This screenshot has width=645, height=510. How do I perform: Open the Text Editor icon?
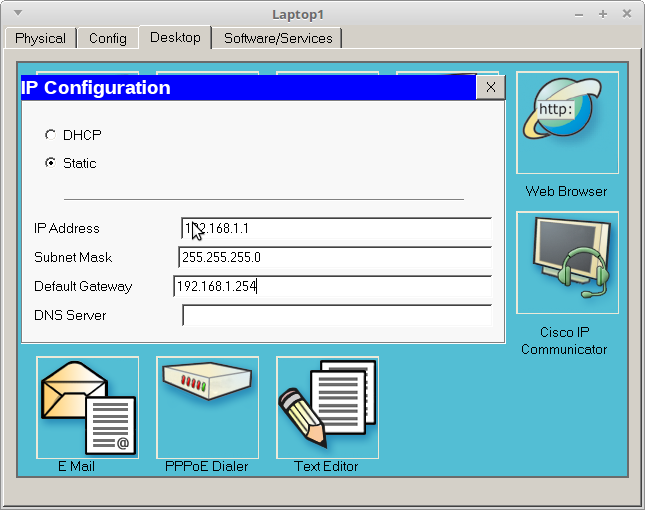327,408
